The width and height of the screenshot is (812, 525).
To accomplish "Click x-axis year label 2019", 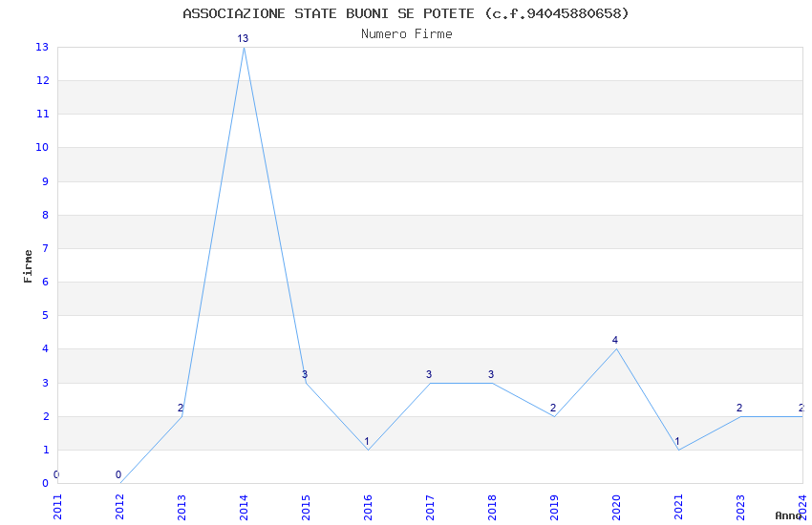I will (x=554, y=507).
